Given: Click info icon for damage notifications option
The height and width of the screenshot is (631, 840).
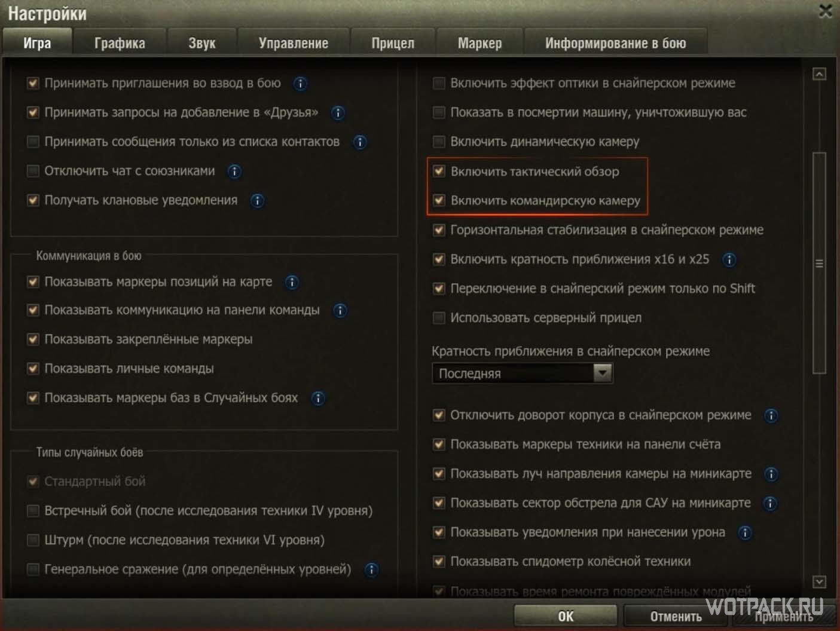Looking at the screenshot, I should coord(744,533).
